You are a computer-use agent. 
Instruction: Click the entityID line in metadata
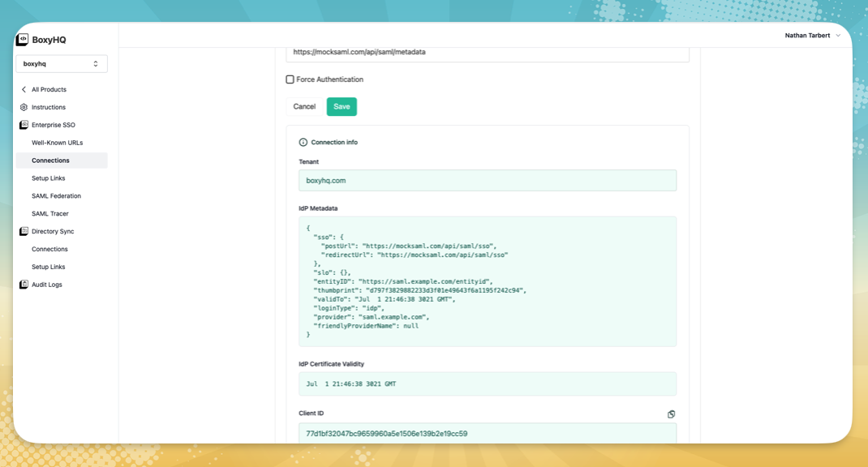pos(403,281)
